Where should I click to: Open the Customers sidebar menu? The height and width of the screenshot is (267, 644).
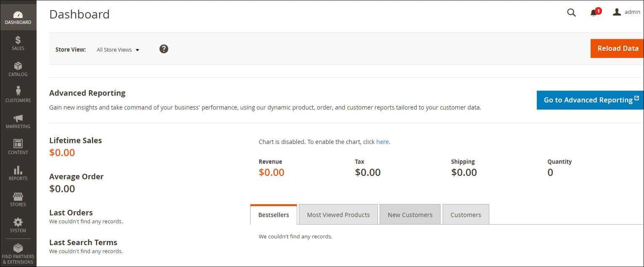pos(18,95)
